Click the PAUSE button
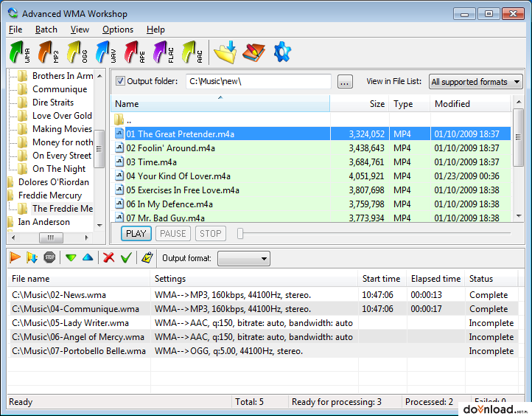The height and width of the screenshot is (416, 532). point(173,234)
